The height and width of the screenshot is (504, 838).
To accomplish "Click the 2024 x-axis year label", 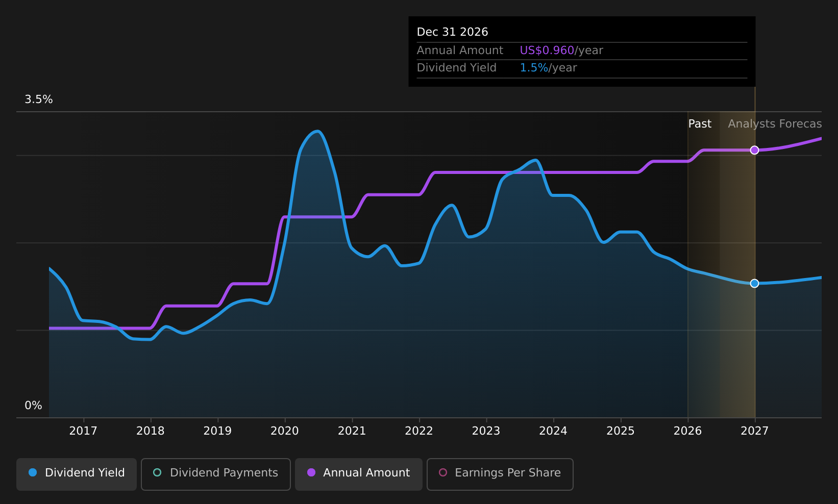I will 553,431.
